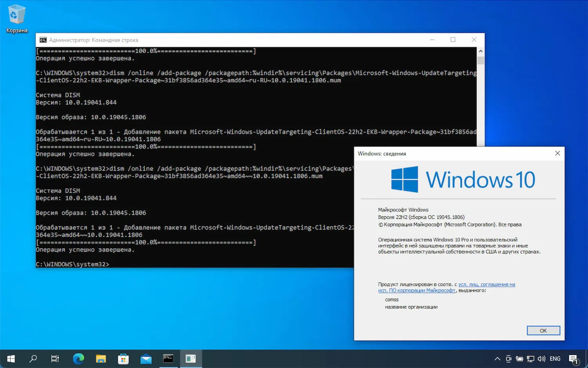588x368 pixels.
Task: Select the winver taskbar icon
Action: [191, 359]
